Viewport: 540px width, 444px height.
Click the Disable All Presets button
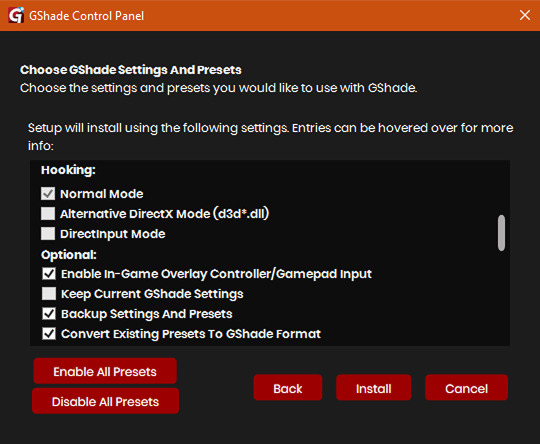105,401
